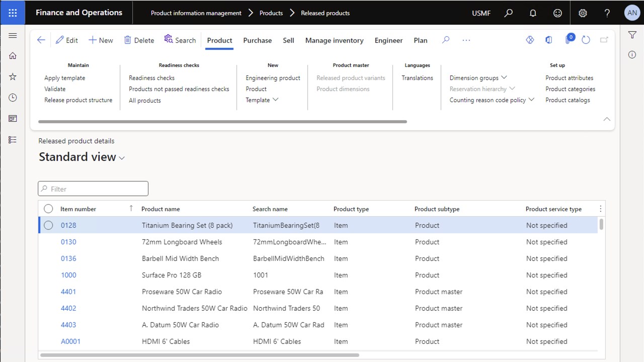Click the action pane horizontal scrollbar
The width and height of the screenshot is (644, 362).
[222, 122]
